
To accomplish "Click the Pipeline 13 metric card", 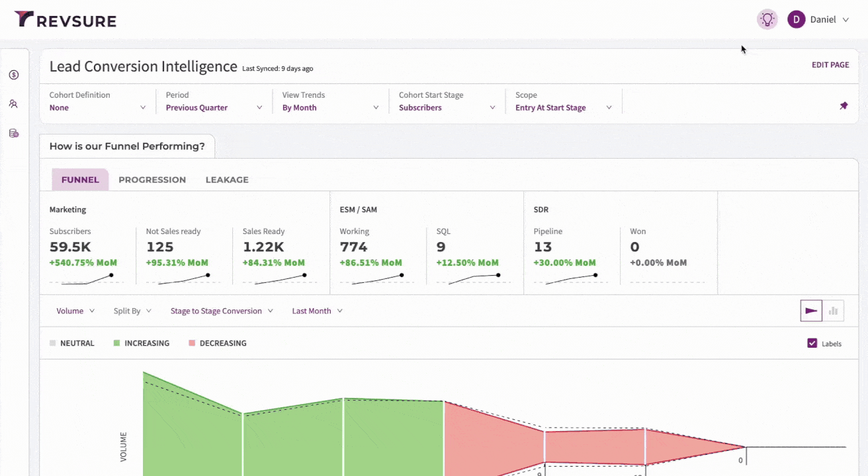I will pos(572,257).
